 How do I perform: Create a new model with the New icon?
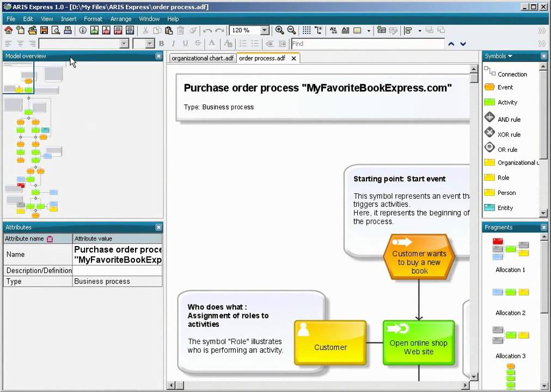pyautogui.click(x=20, y=30)
